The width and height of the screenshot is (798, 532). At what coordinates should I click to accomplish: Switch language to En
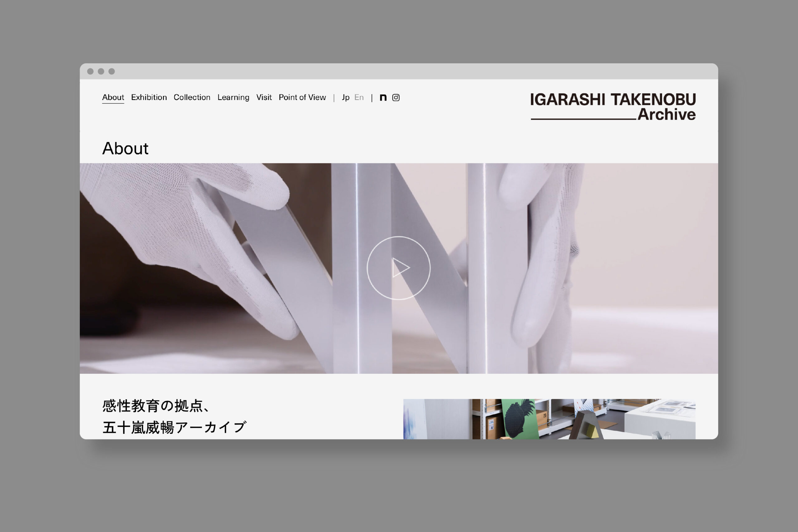pos(359,97)
